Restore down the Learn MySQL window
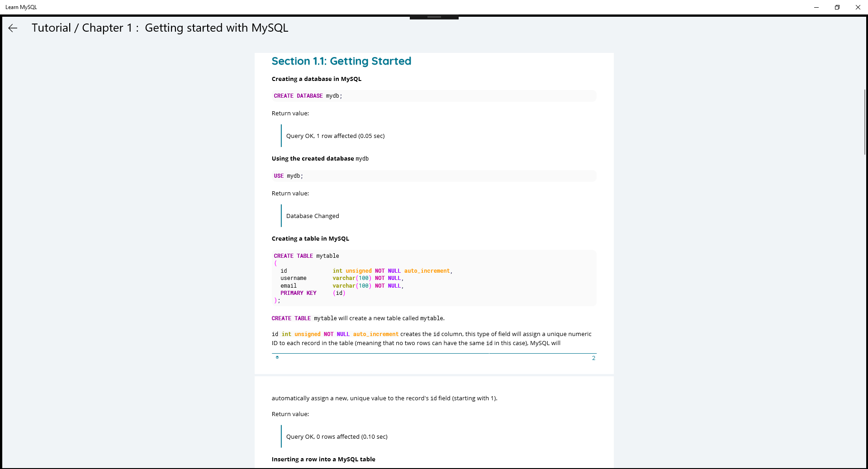Screen dimensions: 868x469 pos(837,7)
